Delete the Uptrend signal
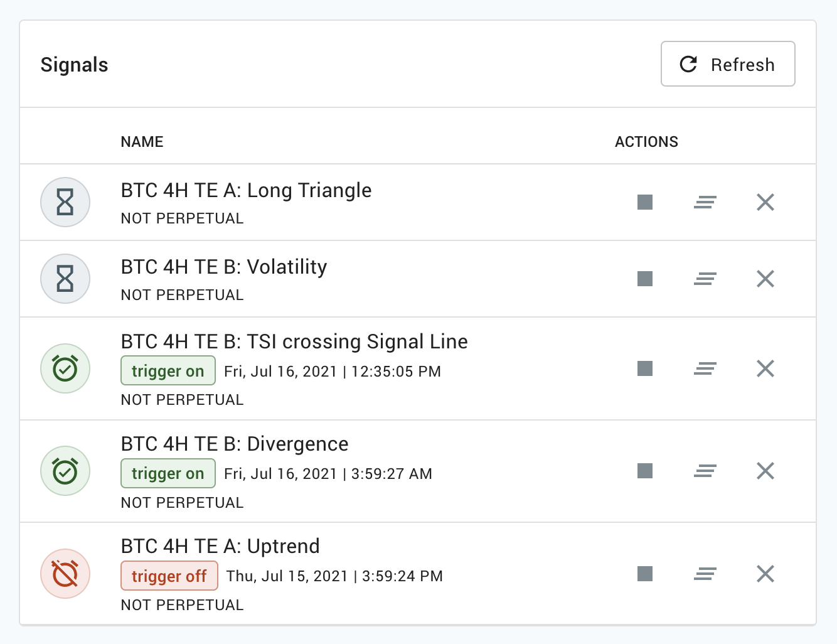This screenshot has height=644, width=837. pos(765,574)
